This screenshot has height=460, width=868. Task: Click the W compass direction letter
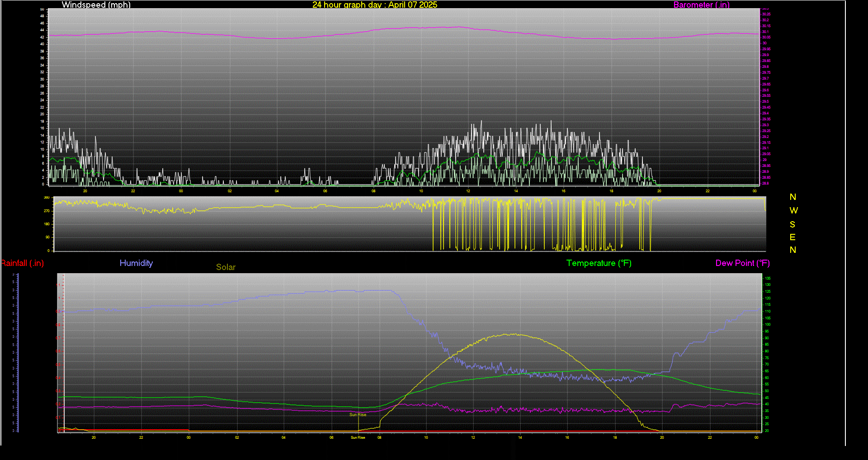click(x=793, y=211)
